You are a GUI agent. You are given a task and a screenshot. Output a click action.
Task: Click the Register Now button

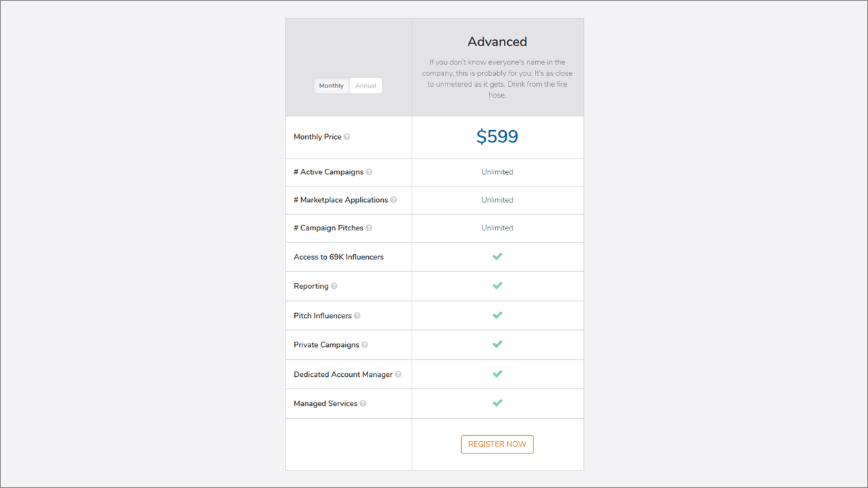coord(497,444)
